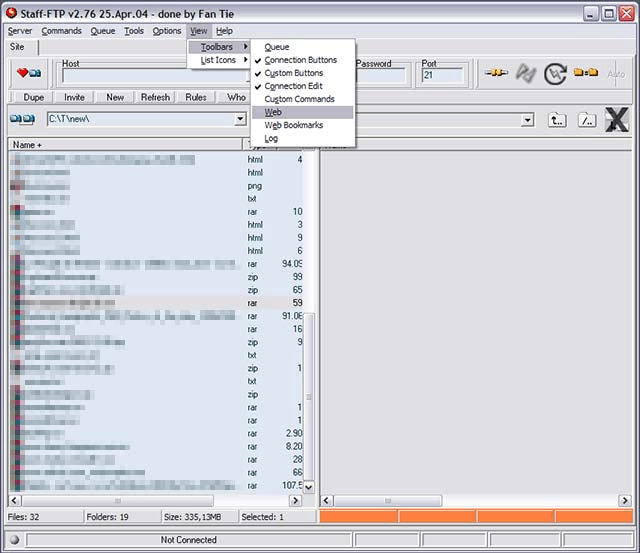
Task: Select Web in the Toolbars submenu
Action: coord(273,112)
